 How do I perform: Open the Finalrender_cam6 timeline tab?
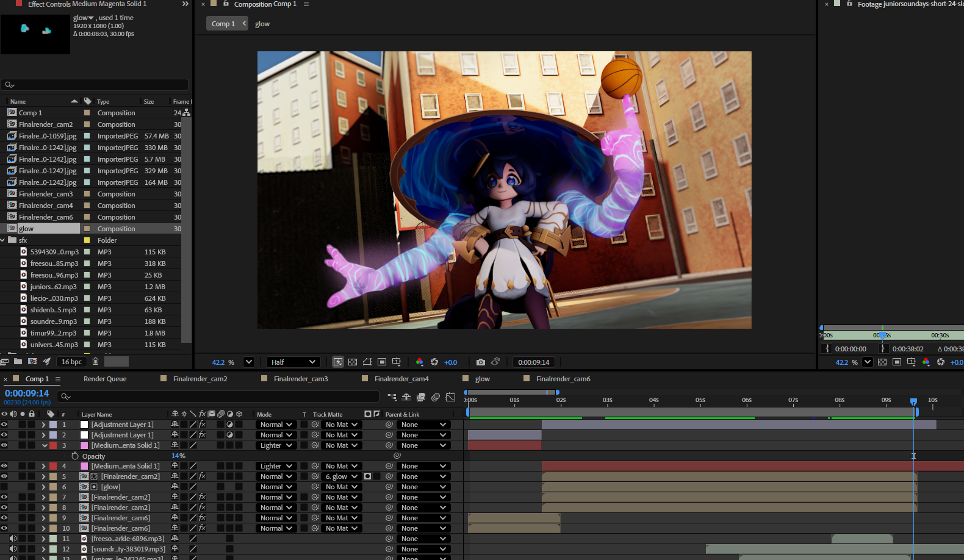(563, 379)
